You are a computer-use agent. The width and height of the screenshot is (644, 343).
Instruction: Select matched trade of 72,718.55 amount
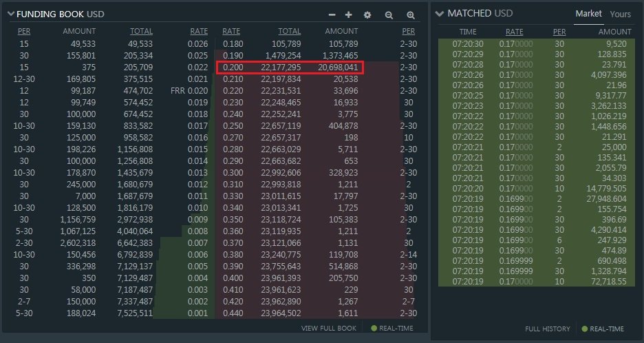tap(537, 282)
